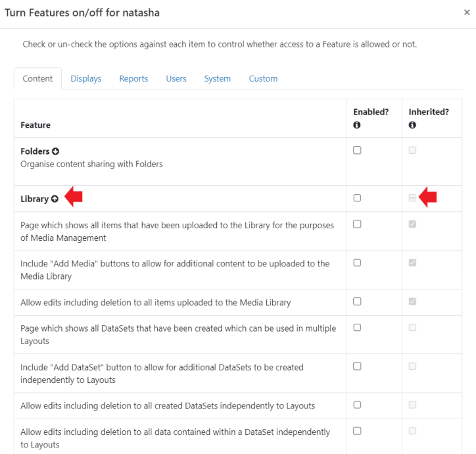Click the info icon under Inherited? header
This screenshot has width=476, height=454.
pos(412,125)
